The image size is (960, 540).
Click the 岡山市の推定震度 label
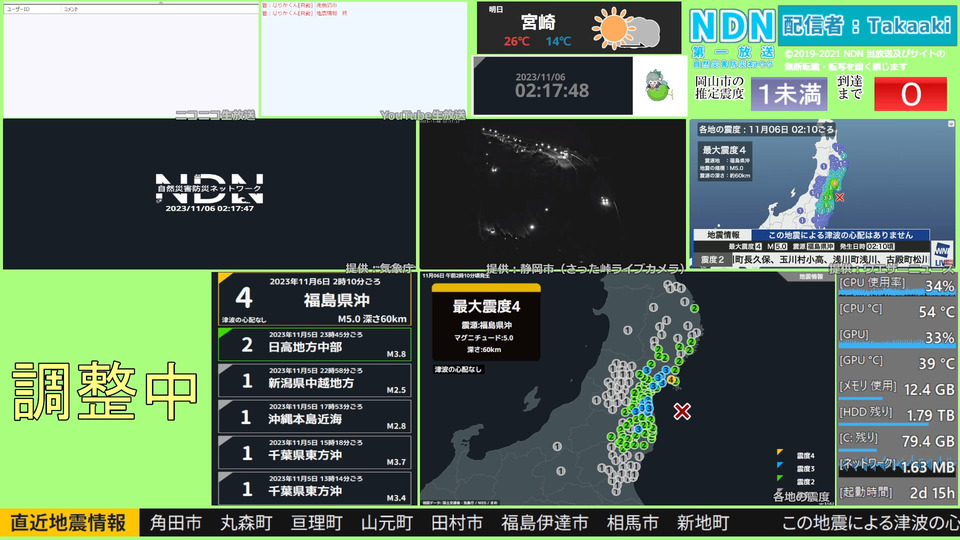click(719, 87)
